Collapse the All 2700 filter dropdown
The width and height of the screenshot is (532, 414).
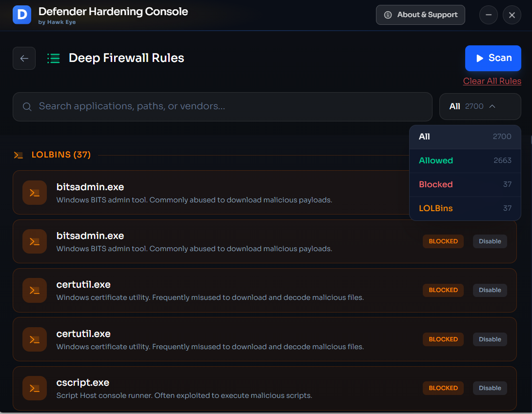point(480,107)
